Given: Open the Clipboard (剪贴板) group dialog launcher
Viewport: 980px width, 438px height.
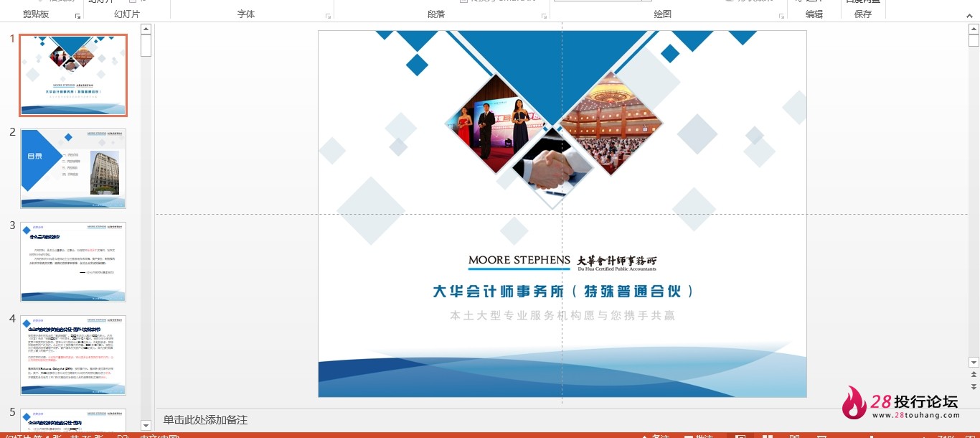Looking at the screenshot, I should [x=77, y=16].
